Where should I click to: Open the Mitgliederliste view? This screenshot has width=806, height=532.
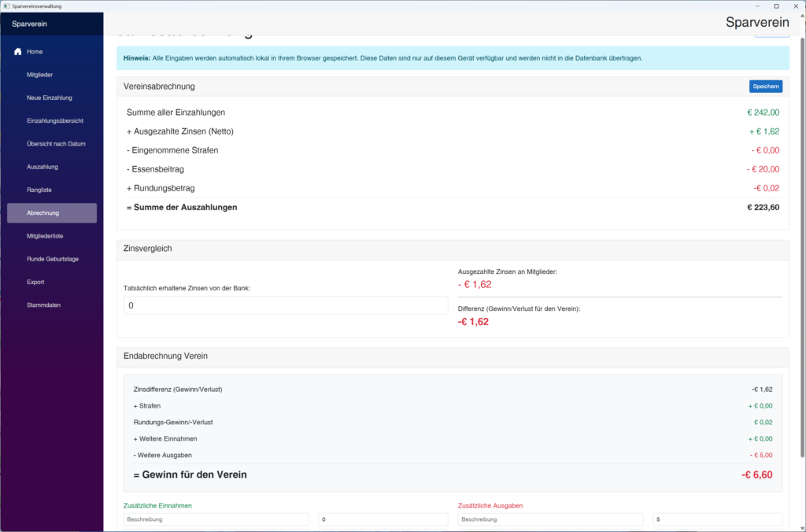46,236
